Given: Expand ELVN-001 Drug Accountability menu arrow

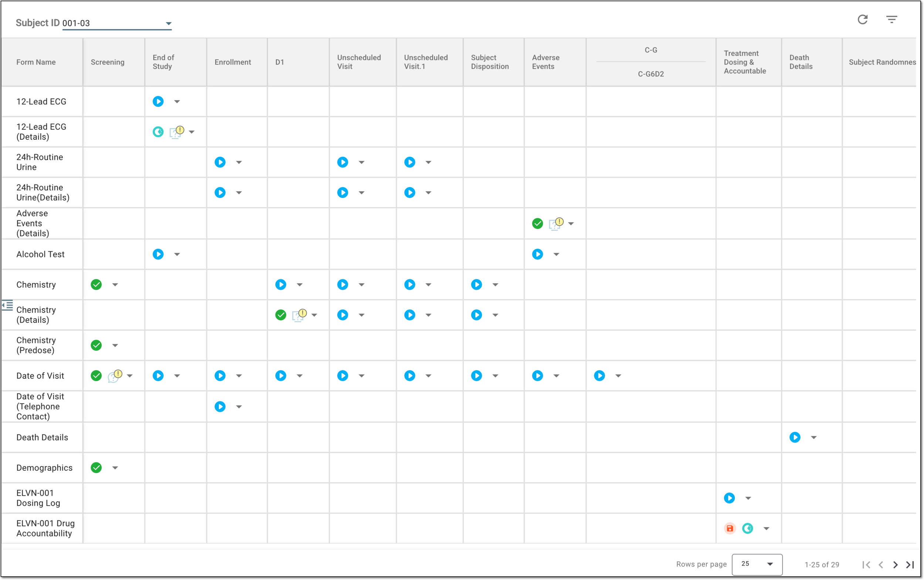Looking at the screenshot, I should coord(766,529).
